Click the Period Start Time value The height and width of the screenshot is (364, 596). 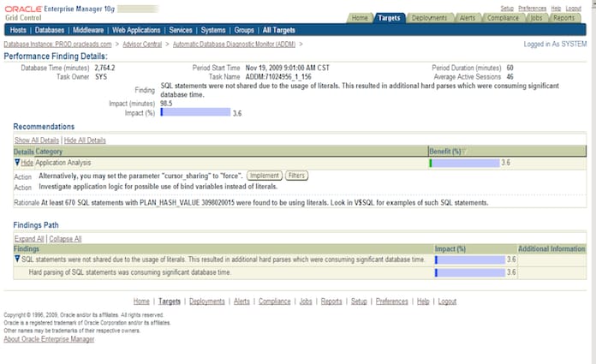tap(288, 68)
